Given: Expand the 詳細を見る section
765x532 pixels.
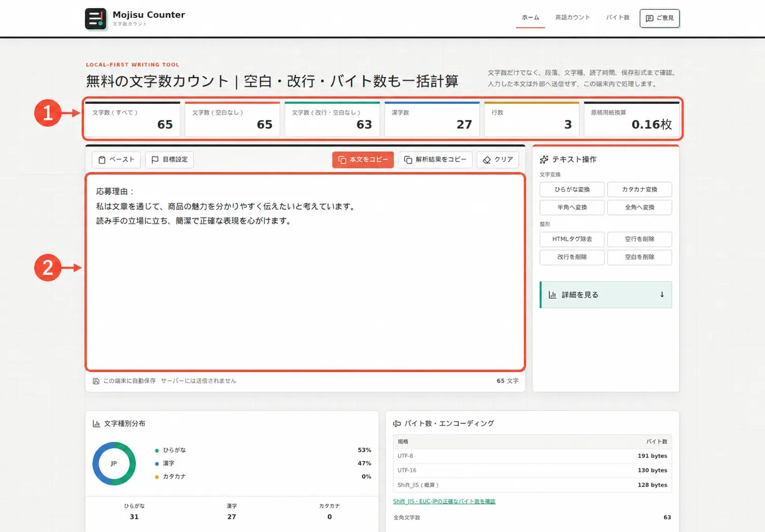Looking at the screenshot, I should 606,295.
